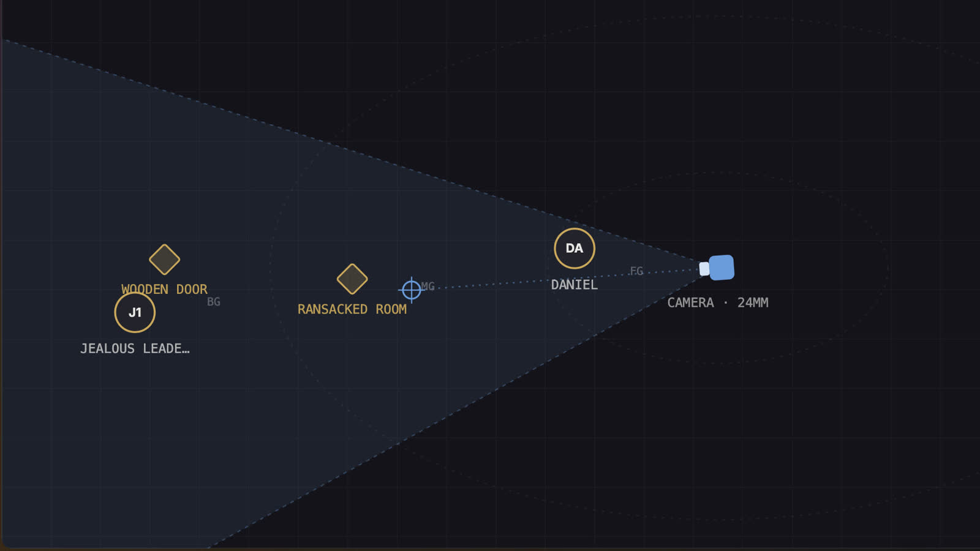Click the JEALOUS LEADE… label
Viewport: 980px width, 551px height.
click(x=135, y=348)
